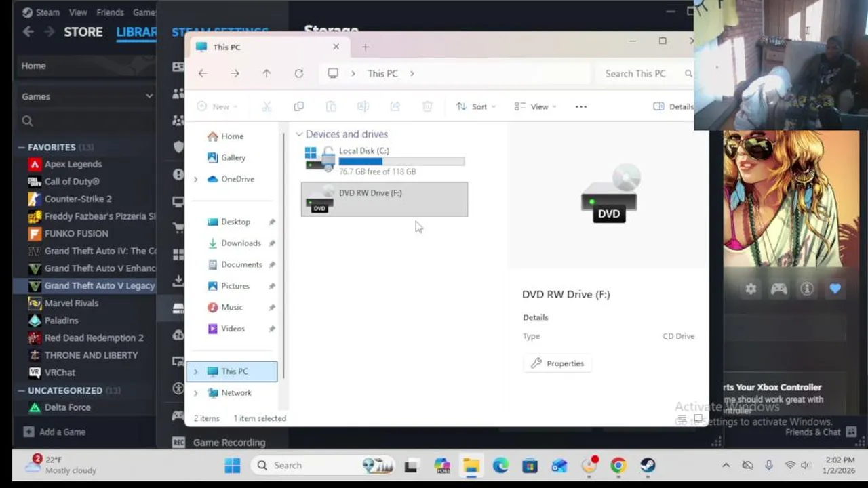Open Gallery in the navigation pane
This screenshot has height=488, width=868.
click(233, 157)
